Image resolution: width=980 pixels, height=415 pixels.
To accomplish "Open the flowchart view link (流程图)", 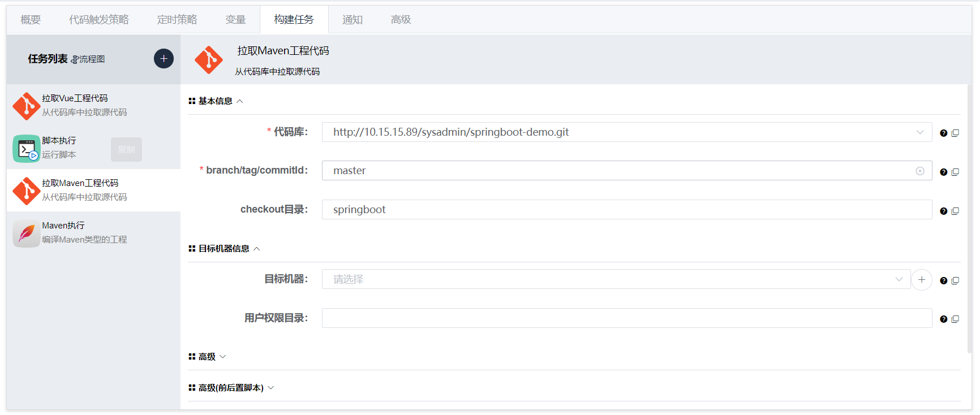I will pyautogui.click(x=88, y=59).
